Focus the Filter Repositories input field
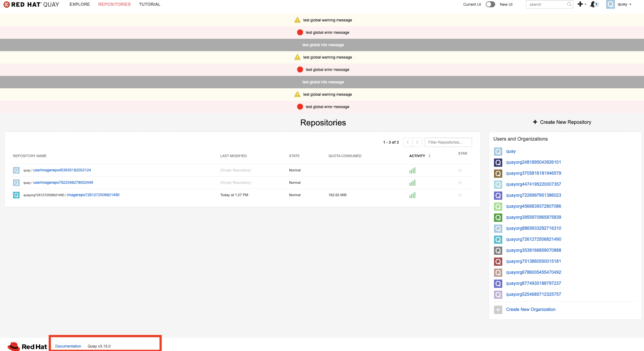 [x=448, y=142]
